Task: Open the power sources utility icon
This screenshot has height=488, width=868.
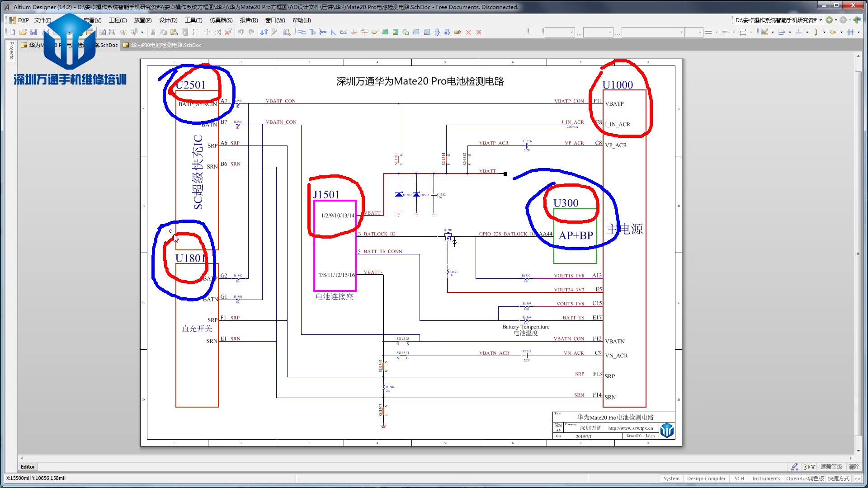Action: pos(799,32)
